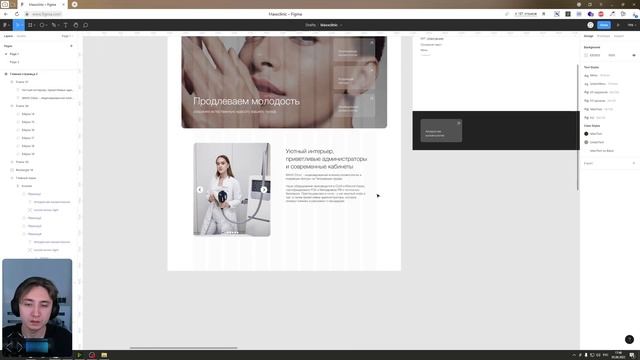
Task: Open the Figma main menu
Action: pos(5,25)
